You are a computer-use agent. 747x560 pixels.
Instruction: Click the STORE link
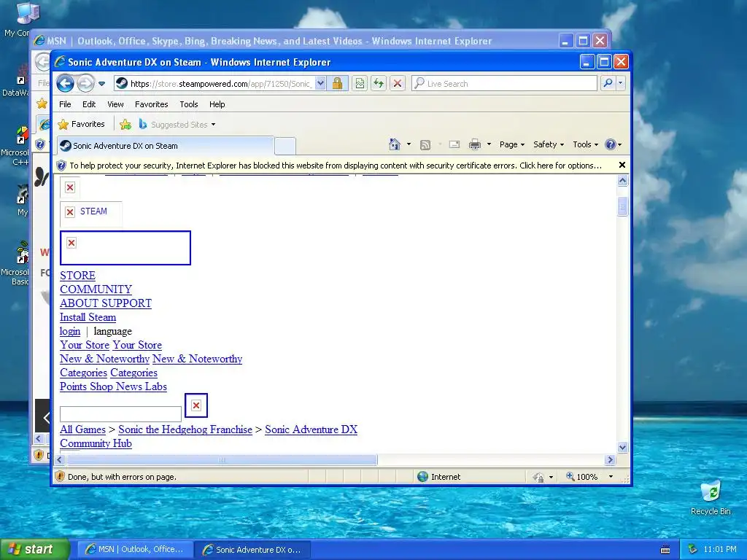[x=77, y=276]
